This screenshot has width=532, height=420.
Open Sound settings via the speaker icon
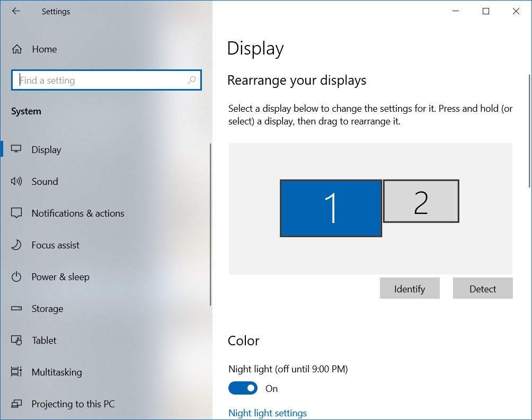[16, 181]
